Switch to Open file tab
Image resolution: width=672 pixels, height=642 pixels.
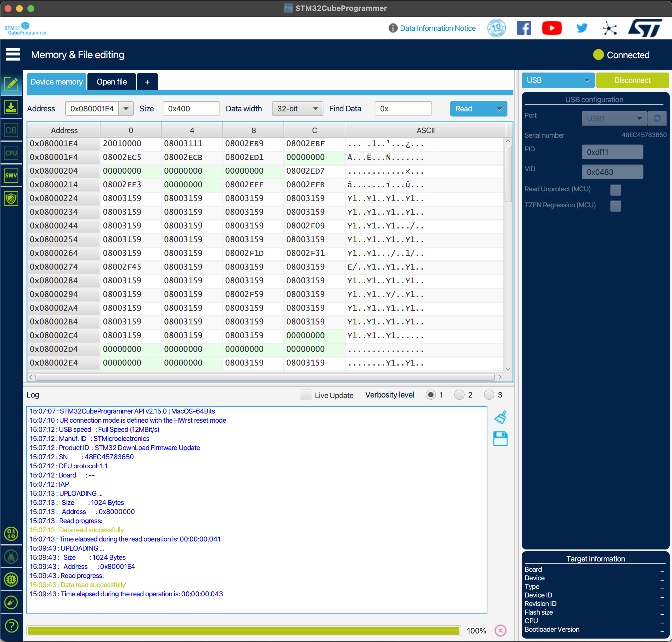(x=112, y=82)
